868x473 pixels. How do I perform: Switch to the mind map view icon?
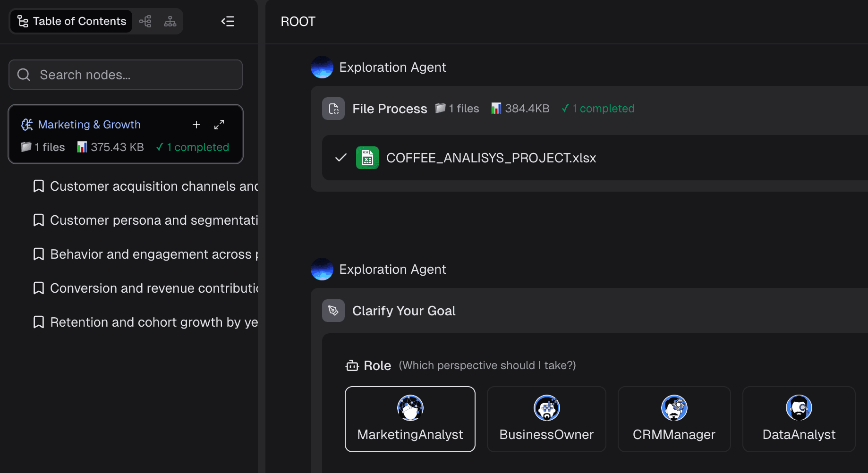click(x=145, y=21)
